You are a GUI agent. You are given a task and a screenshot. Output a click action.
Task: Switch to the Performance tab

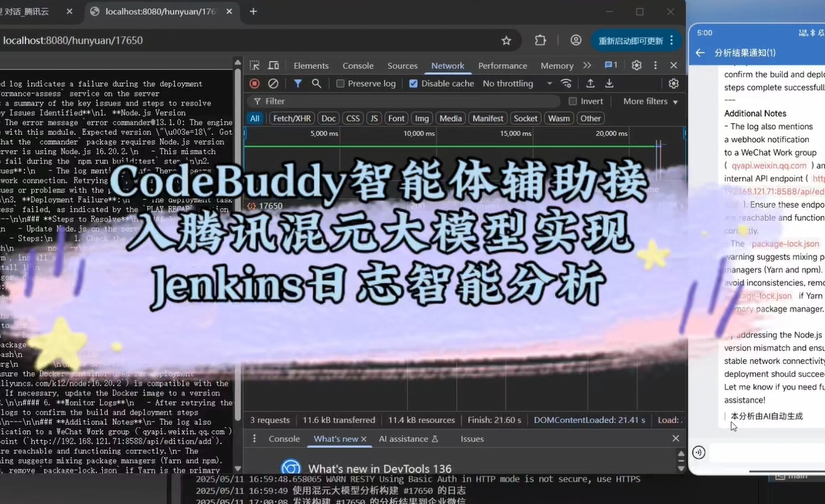coord(503,65)
